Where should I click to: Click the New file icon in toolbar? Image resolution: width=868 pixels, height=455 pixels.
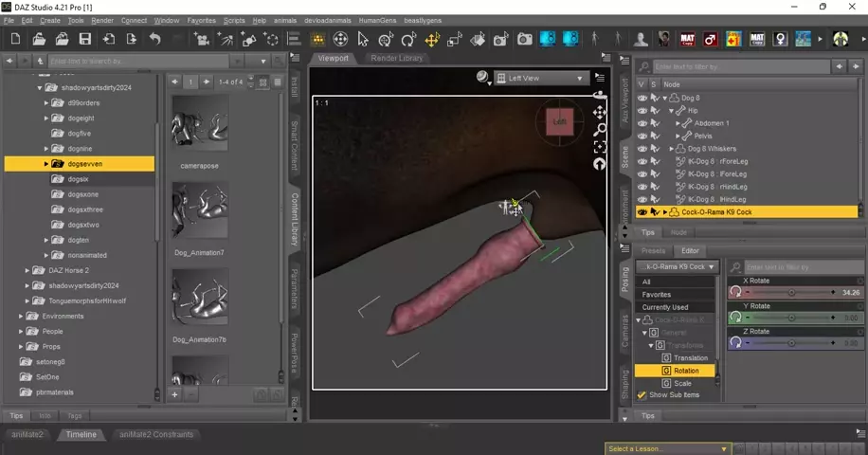pos(15,40)
